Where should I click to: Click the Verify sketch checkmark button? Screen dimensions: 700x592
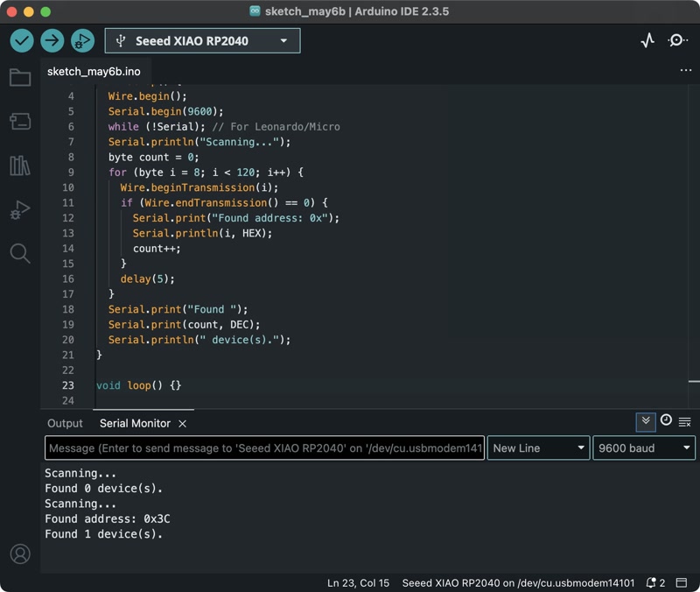(x=21, y=40)
